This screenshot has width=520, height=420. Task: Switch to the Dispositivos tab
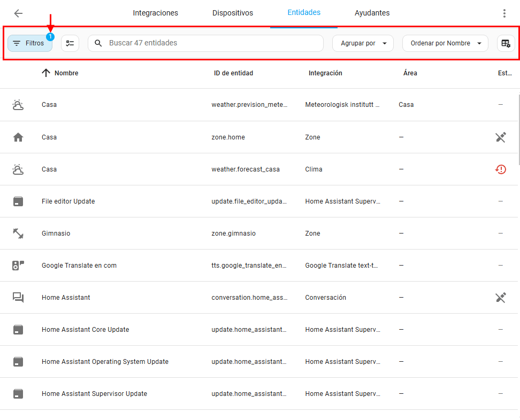pyautogui.click(x=233, y=13)
